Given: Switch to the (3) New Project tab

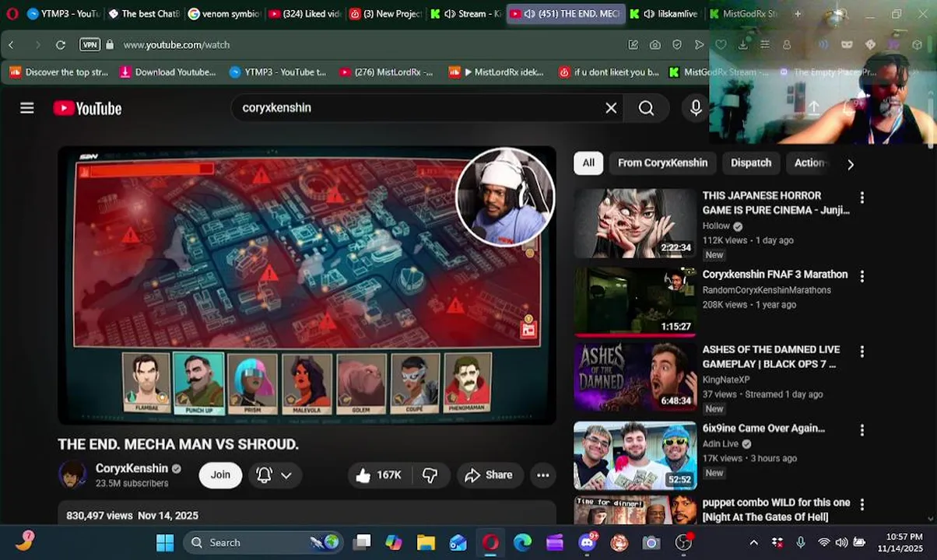Looking at the screenshot, I should click(385, 14).
